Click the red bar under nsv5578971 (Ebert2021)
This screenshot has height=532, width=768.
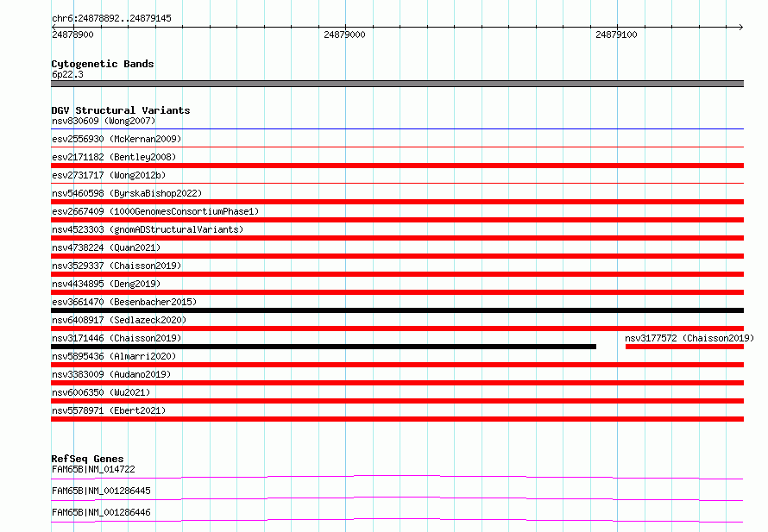tap(397, 419)
